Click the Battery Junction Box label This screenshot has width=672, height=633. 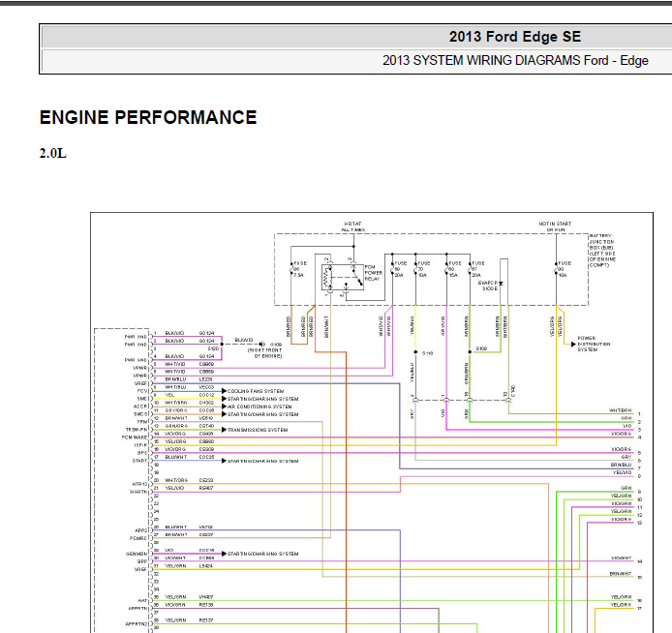pos(602,251)
